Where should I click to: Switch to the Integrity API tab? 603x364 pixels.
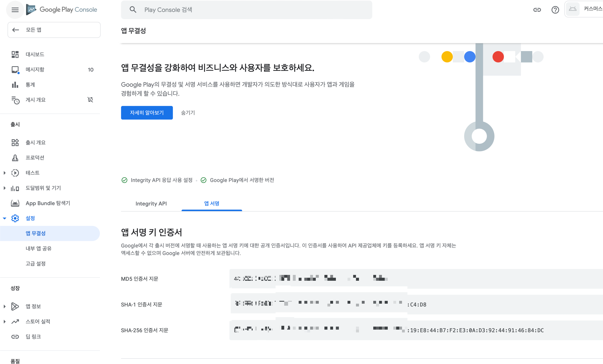tap(151, 204)
